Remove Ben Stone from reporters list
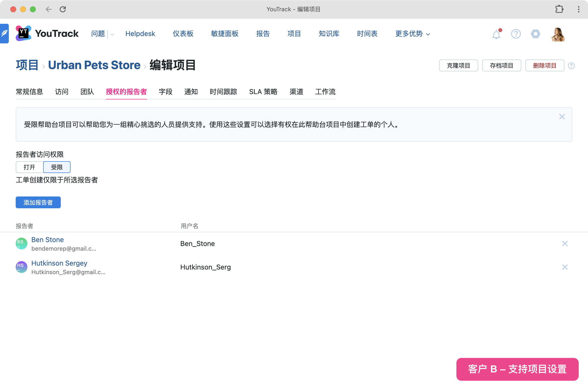Screen dimensions: 588x392 coord(565,244)
